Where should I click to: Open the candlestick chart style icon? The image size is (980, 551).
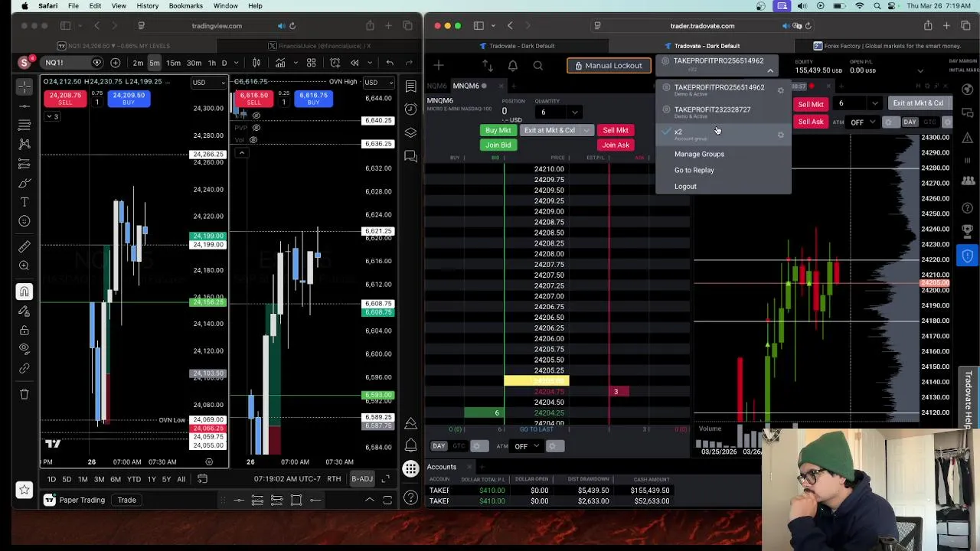(x=256, y=63)
